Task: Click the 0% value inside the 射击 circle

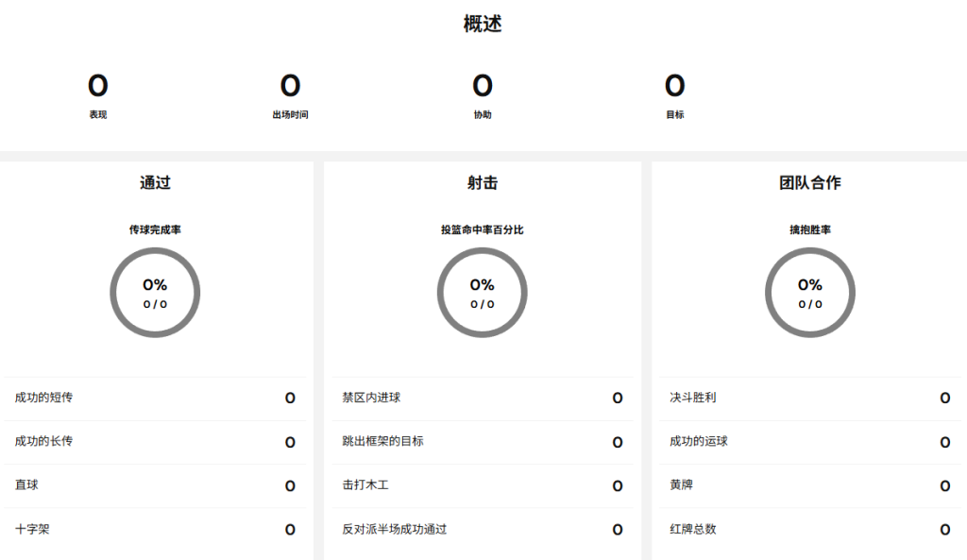Action: tap(483, 284)
